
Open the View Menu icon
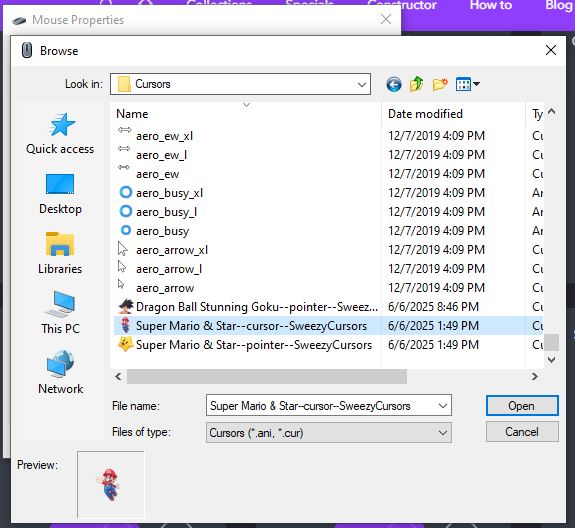click(468, 84)
